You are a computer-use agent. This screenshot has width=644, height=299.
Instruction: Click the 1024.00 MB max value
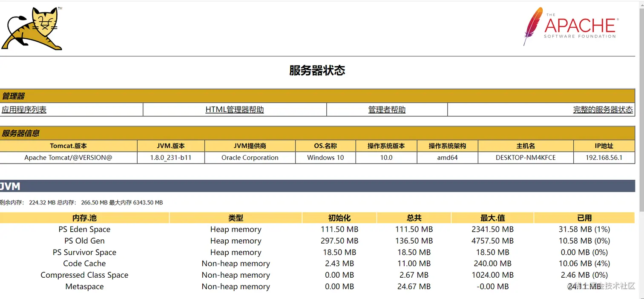pos(493,275)
